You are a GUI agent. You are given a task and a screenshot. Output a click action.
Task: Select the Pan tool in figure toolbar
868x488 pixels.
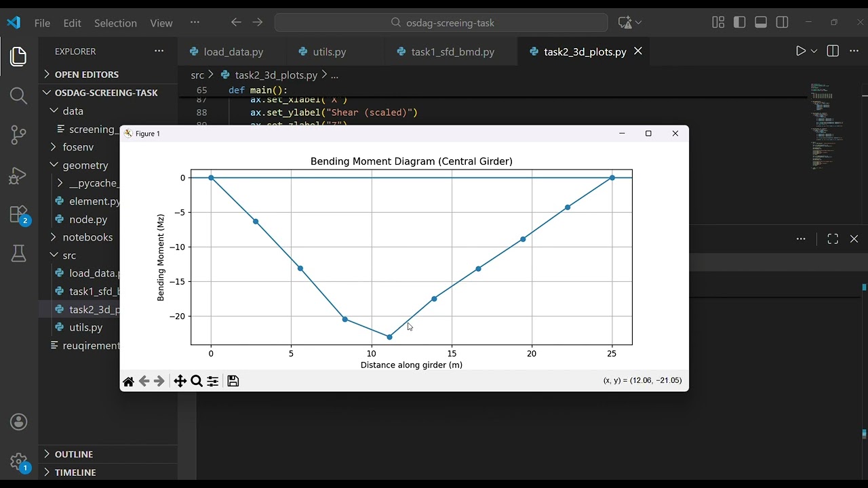[x=180, y=382]
